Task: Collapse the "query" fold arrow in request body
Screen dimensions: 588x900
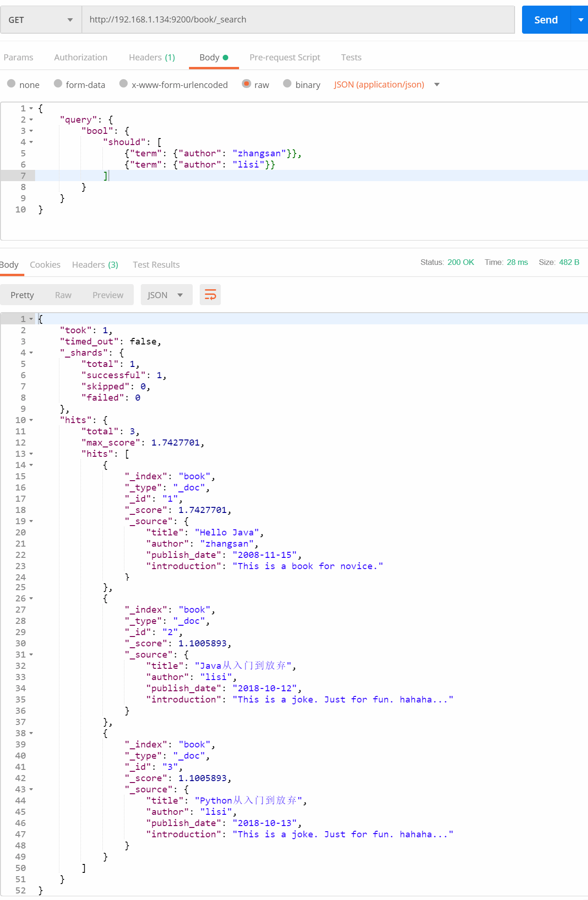Action: (31, 120)
